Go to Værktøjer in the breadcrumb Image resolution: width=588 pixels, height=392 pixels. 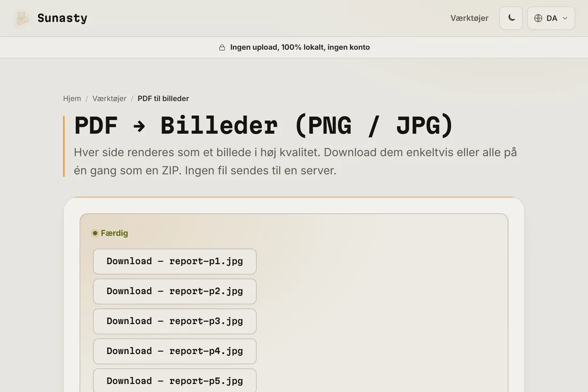point(109,98)
